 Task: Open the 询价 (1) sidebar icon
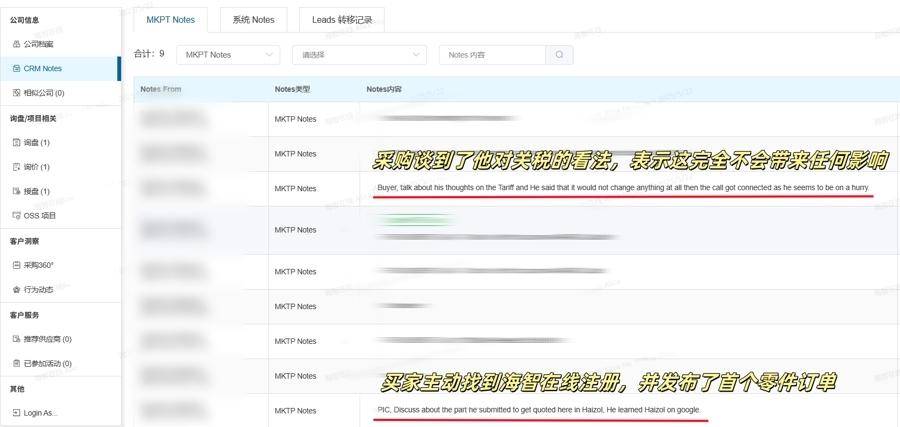pyautogui.click(x=16, y=167)
